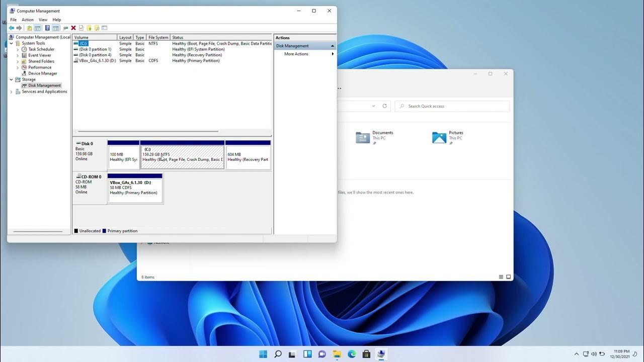Expand the Shared Folders node
The height and width of the screenshot is (362, 644).
click(18, 61)
